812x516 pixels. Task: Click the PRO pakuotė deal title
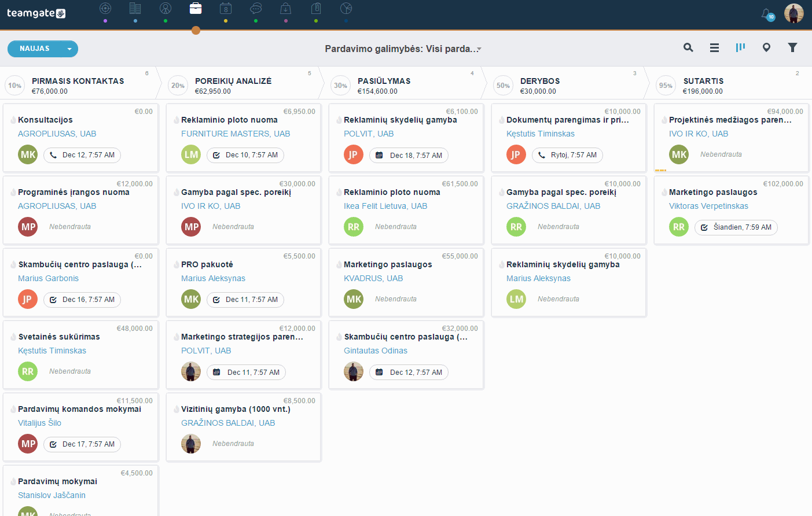[207, 264]
